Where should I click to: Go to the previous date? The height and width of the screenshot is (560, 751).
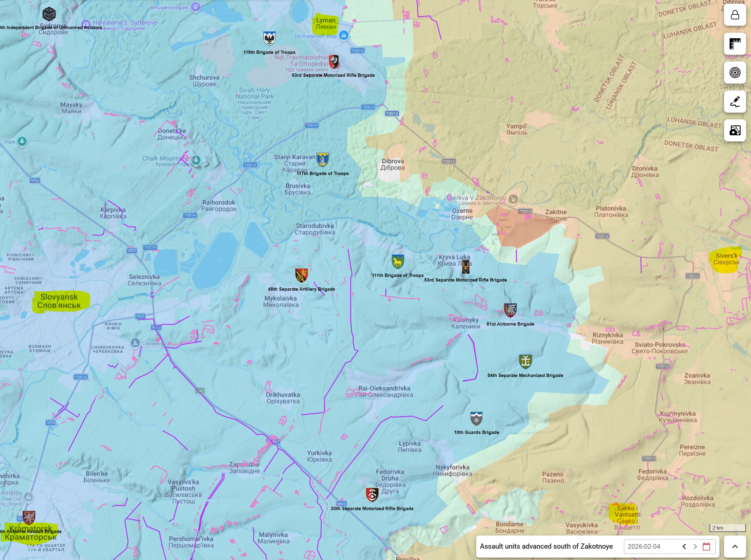[x=684, y=547]
